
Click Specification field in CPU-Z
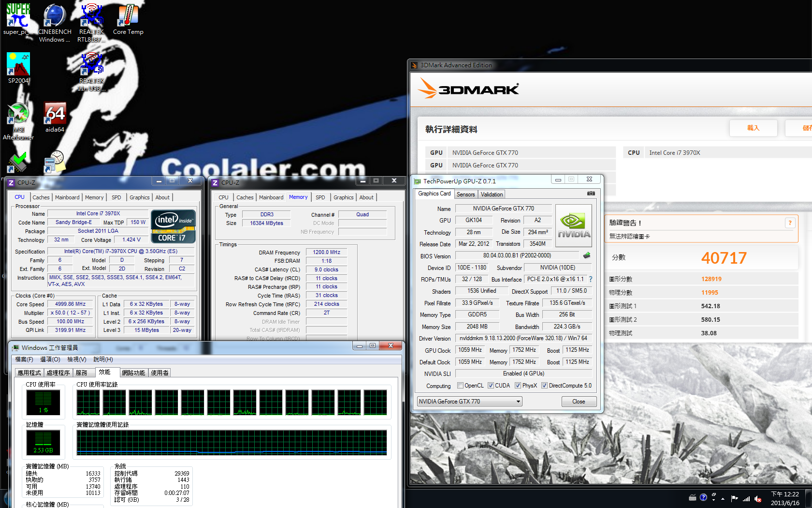pyautogui.click(x=120, y=252)
